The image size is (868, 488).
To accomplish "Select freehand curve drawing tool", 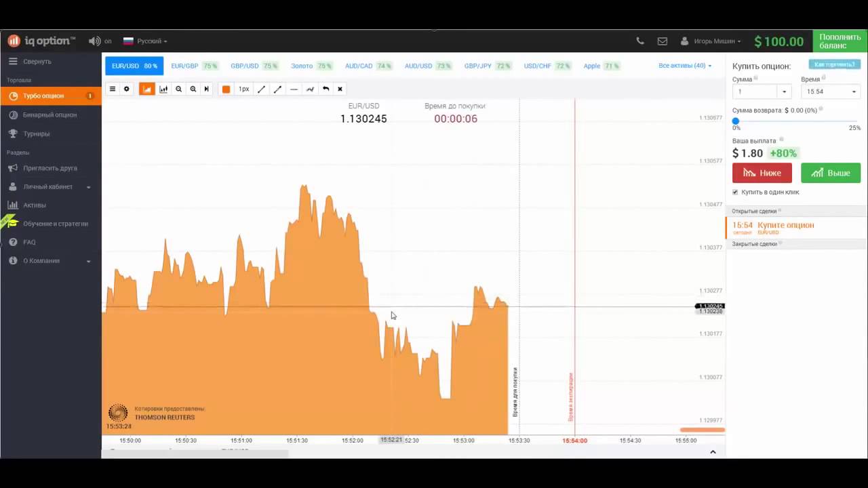I will click(310, 89).
